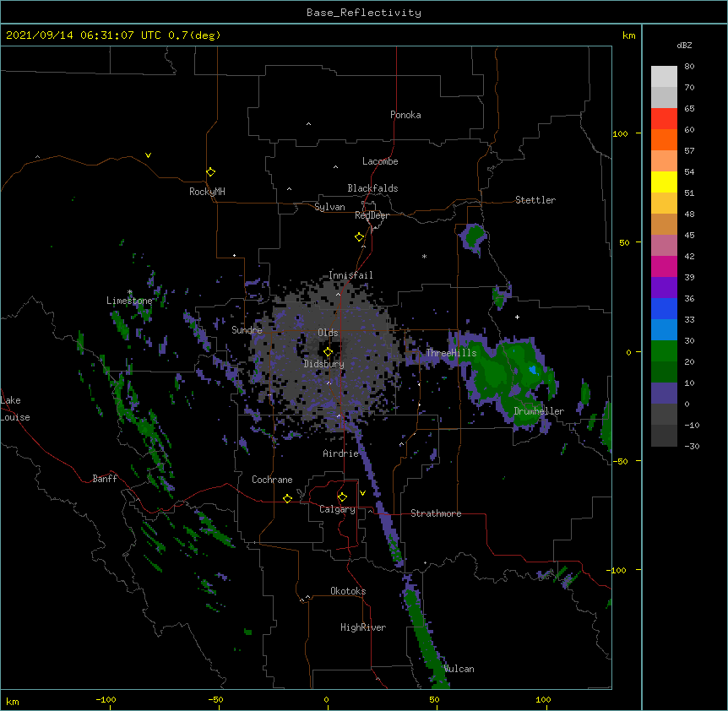The image size is (728, 711).
Task: Click the light blue echo core near Drumheller
Action: [x=533, y=370]
